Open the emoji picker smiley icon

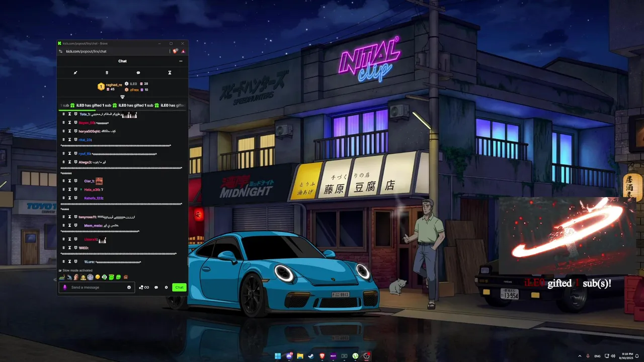pos(129,287)
